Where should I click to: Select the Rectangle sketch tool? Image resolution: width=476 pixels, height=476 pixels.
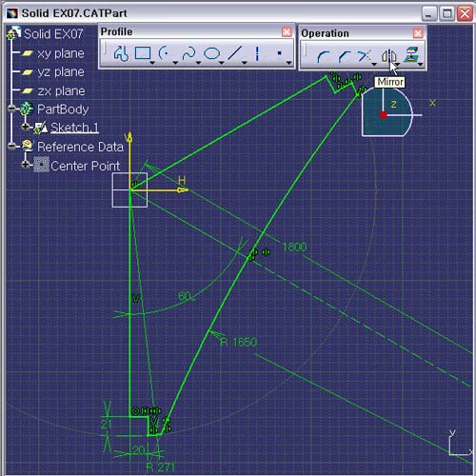click(143, 53)
